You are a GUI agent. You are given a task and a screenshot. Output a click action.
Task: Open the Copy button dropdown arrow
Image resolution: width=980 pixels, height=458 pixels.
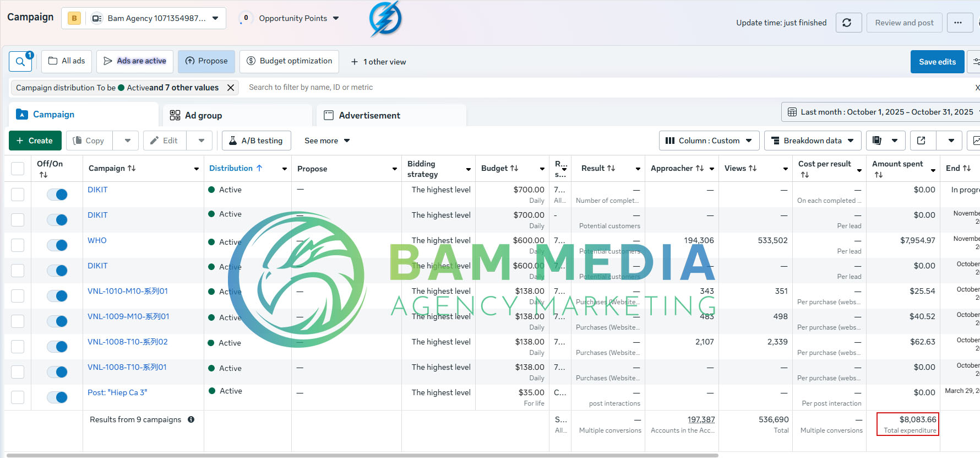[128, 141]
